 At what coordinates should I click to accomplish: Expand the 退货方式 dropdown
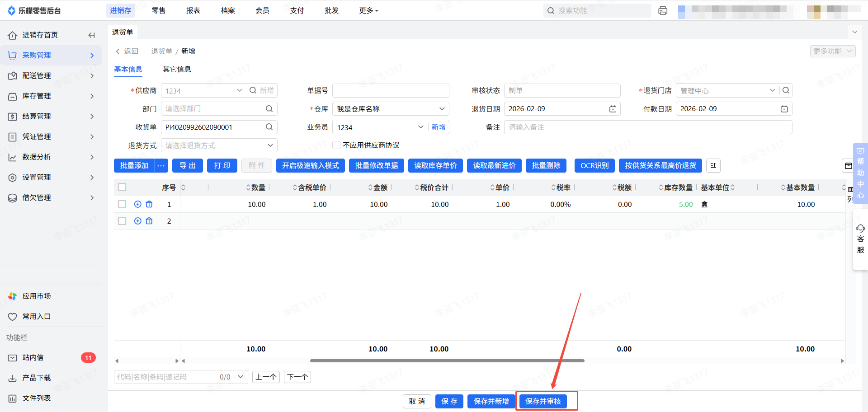tap(219, 145)
